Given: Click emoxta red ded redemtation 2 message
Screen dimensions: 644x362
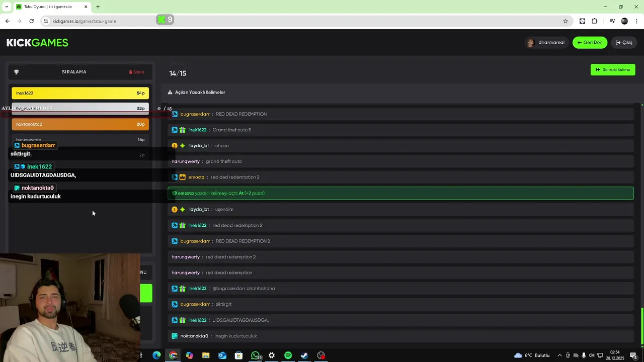Looking at the screenshot, I should (400, 177).
